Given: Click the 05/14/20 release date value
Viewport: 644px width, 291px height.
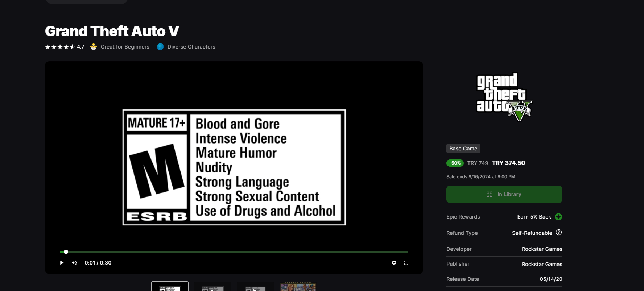Looking at the screenshot, I should pos(551,279).
